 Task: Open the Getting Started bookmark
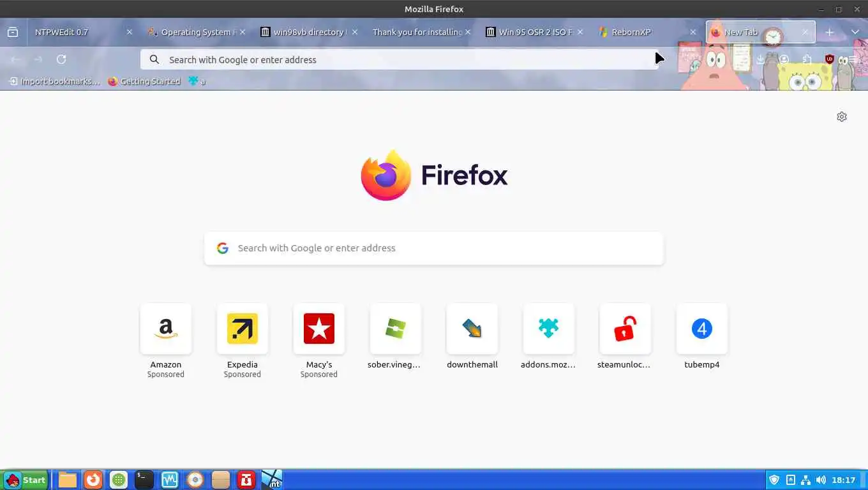[x=144, y=81]
